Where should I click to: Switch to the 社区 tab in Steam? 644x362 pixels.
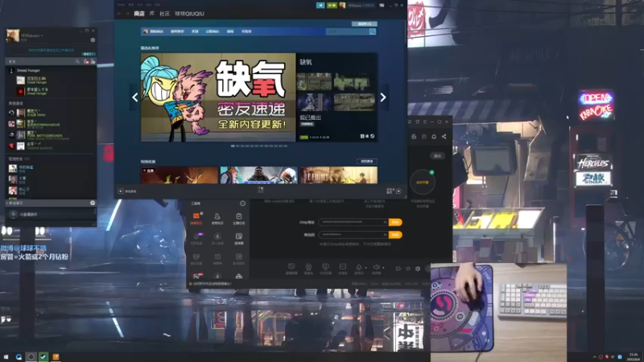tap(164, 14)
